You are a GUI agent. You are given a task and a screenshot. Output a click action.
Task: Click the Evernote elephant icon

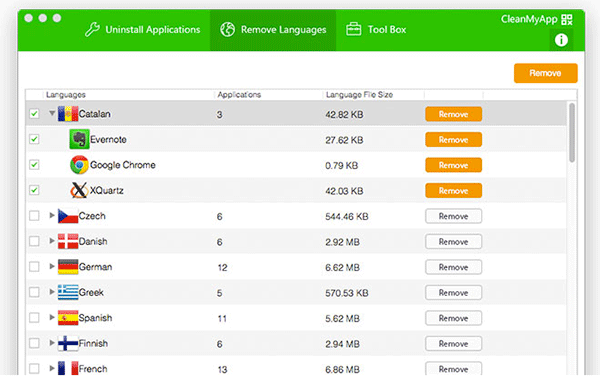point(79,139)
